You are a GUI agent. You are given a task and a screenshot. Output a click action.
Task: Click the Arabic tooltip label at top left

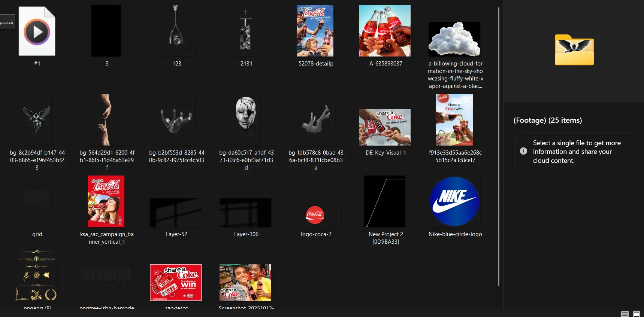tap(7, 22)
